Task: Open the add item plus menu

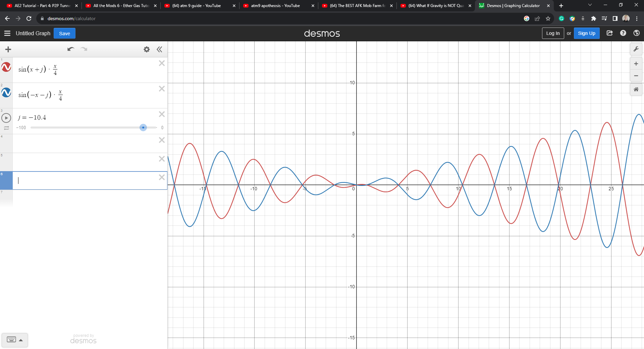Action: (x=8, y=49)
